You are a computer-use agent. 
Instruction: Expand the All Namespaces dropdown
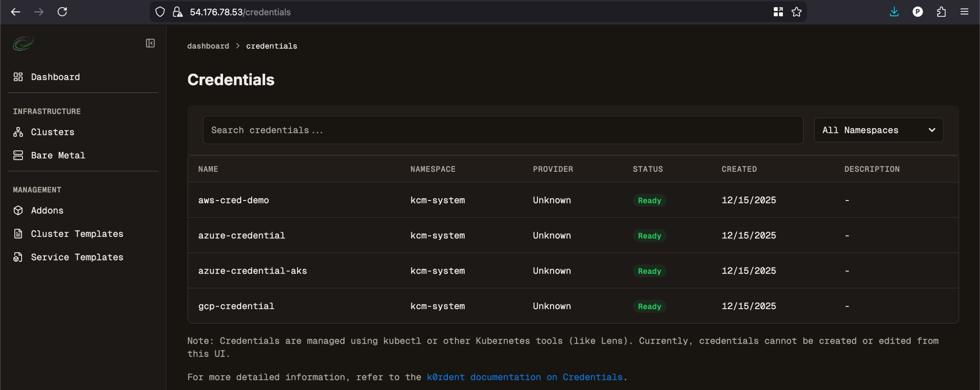[x=878, y=130]
